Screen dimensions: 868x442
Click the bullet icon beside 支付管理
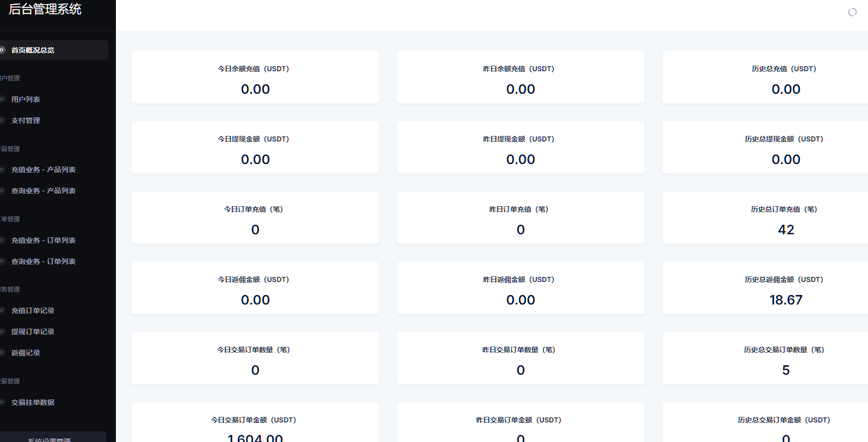pos(2,120)
